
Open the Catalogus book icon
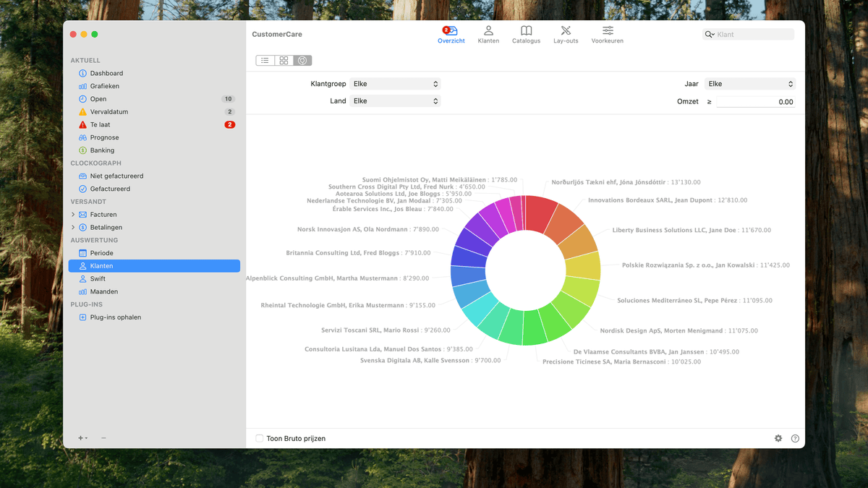526,34
